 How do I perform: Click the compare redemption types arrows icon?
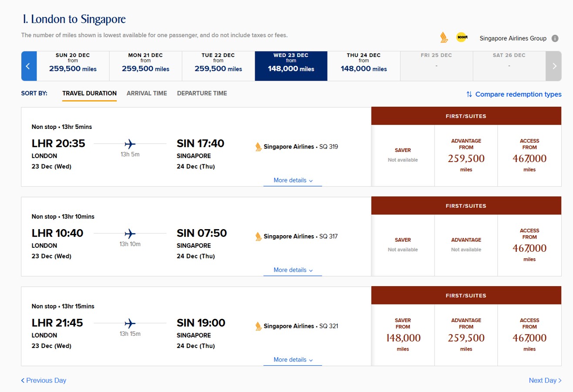tap(469, 95)
